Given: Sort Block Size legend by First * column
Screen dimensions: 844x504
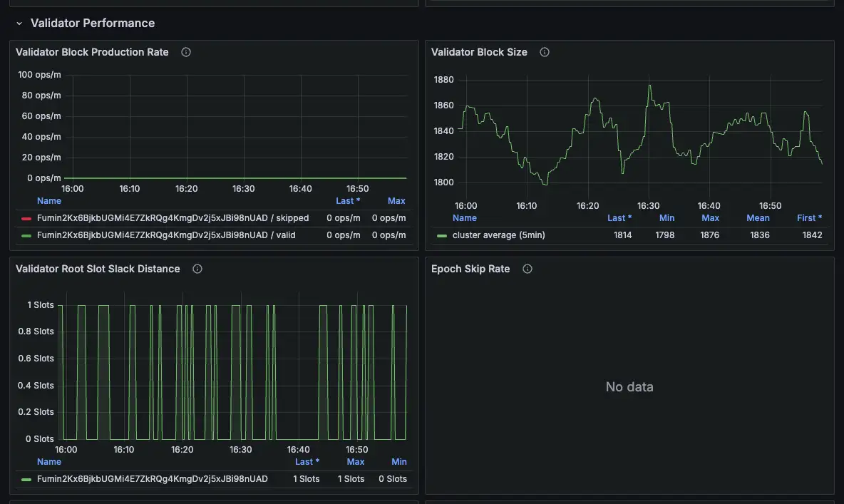Looking at the screenshot, I should point(809,218).
